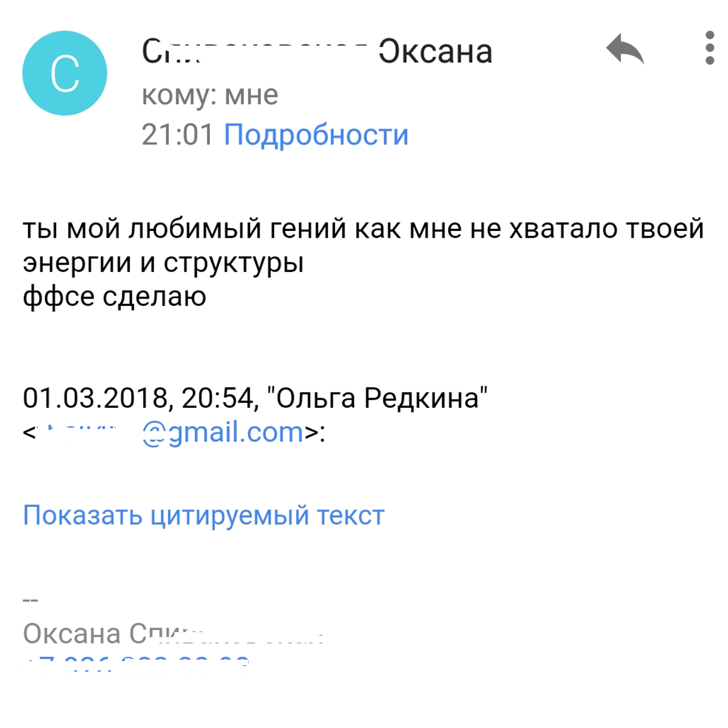This screenshot has height=728, width=728.
Task: Select the message text ффсе сделаю
Action: coord(111,295)
